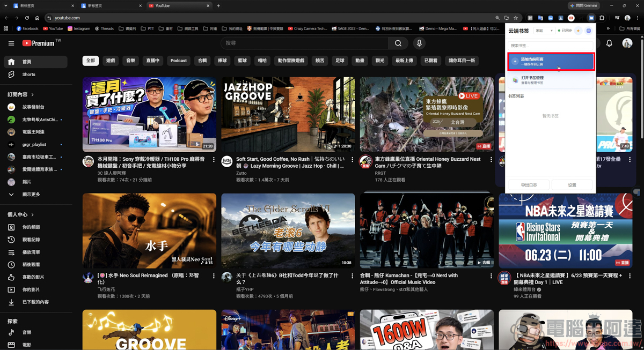Open 電腦王阿達 subscription channel
This screenshot has width=644, height=350.
(36, 132)
